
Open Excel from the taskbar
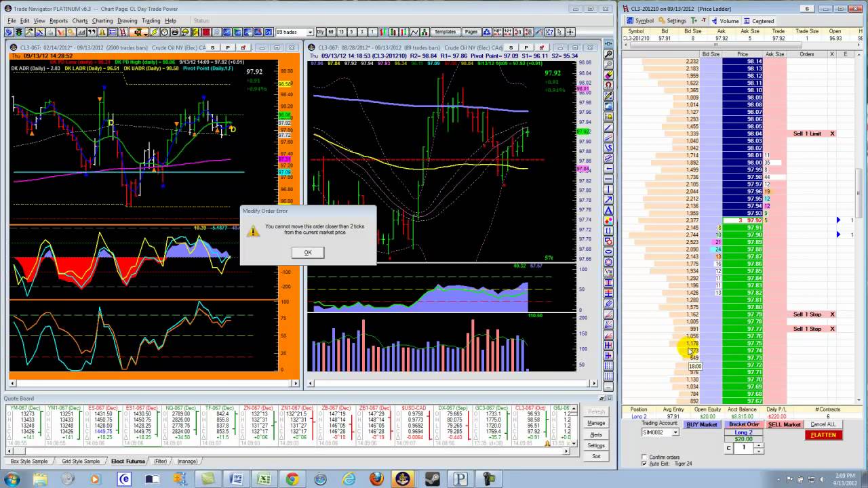(264, 479)
